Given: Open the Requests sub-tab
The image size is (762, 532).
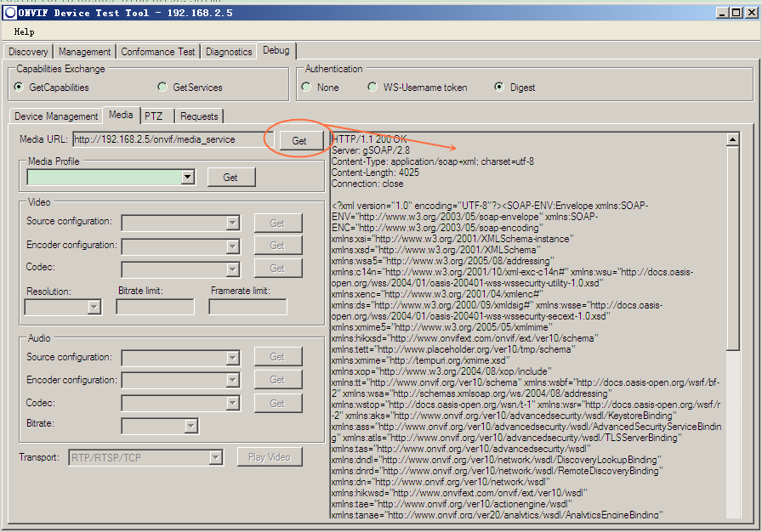Looking at the screenshot, I should click(x=199, y=116).
